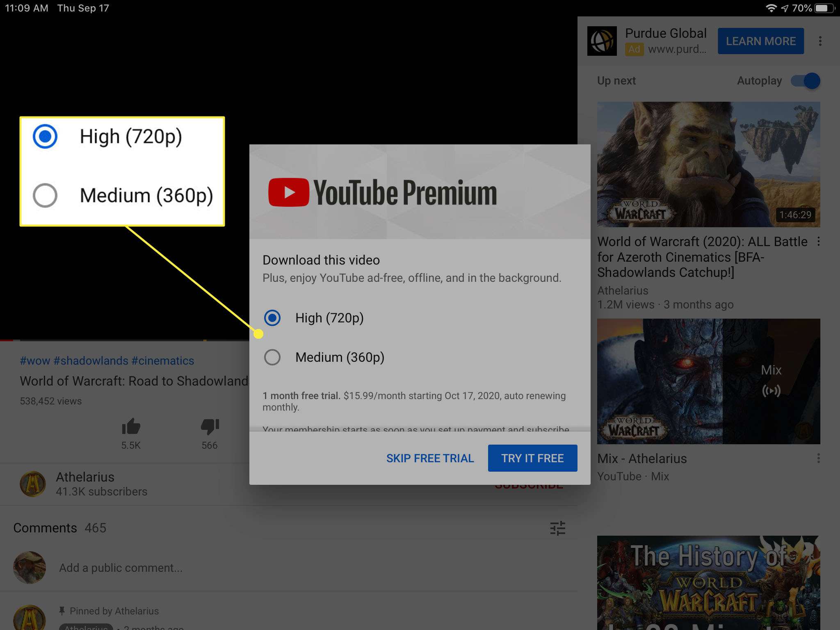Click the Purdue Global advertiser icon
Viewport: 840px width, 630px height.
(x=602, y=40)
